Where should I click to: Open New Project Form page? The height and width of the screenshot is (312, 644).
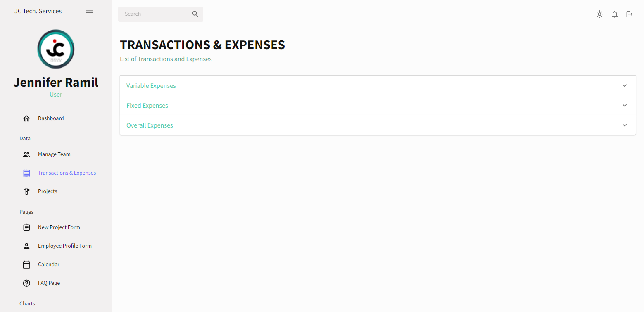coord(59,227)
